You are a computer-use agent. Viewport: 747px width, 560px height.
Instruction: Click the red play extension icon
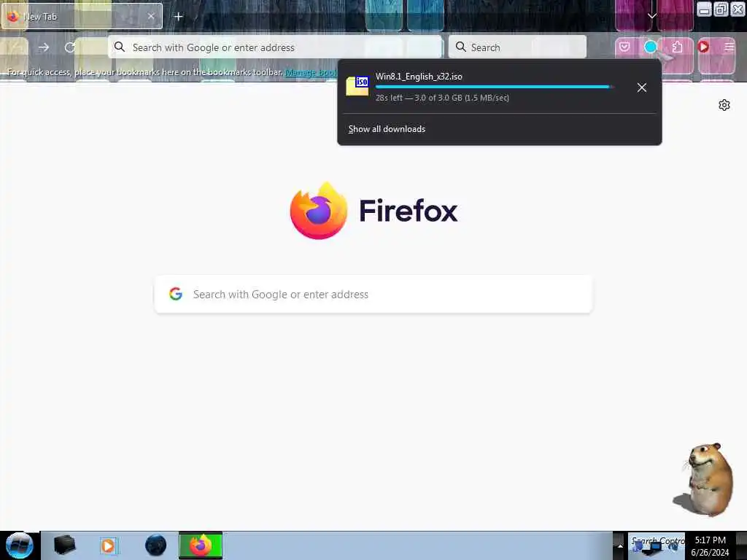point(703,47)
